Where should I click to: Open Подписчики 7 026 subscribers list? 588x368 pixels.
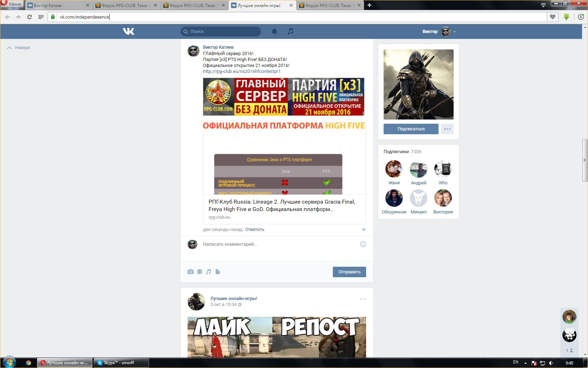[x=402, y=152]
